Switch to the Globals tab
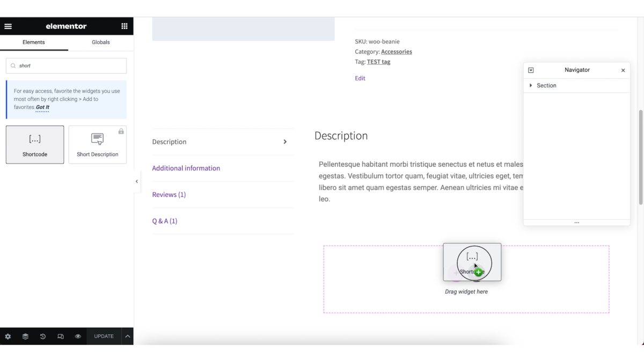The width and height of the screenshot is (644, 362). tap(100, 42)
